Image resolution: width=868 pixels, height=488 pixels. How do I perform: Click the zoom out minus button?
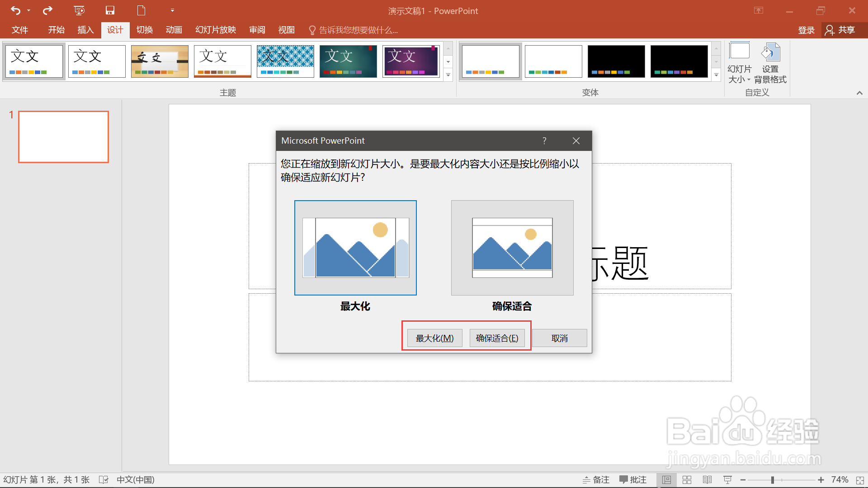[x=743, y=479]
